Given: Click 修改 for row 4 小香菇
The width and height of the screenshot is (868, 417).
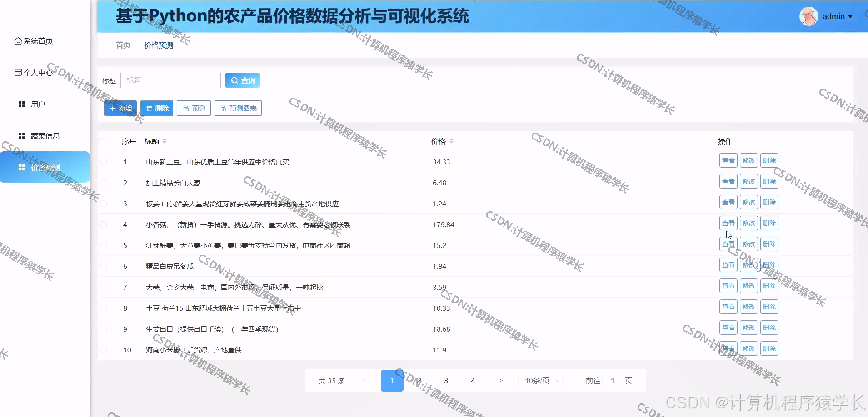Looking at the screenshot, I should coord(748,223).
